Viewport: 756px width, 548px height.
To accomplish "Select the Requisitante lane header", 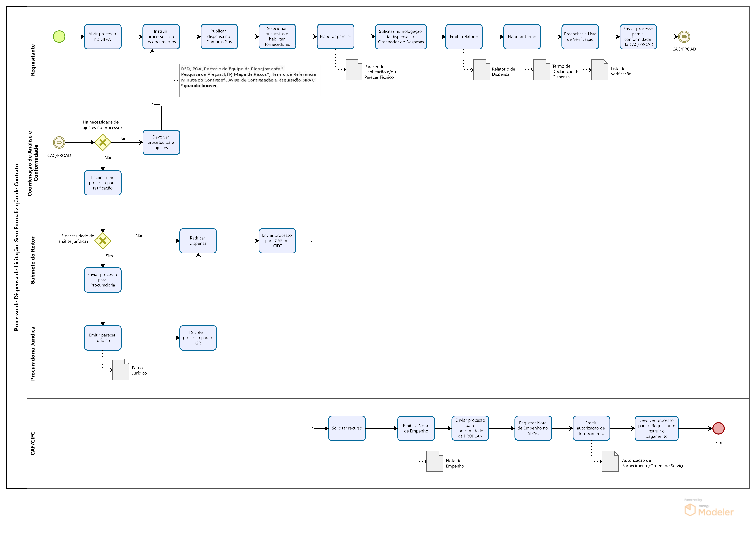I will click(x=33, y=60).
